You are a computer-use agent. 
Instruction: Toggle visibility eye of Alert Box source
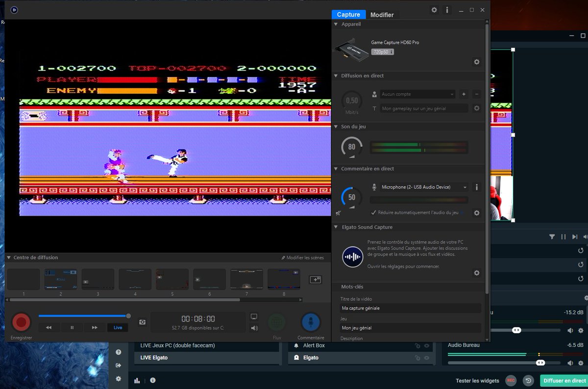(x=427, y=345)
